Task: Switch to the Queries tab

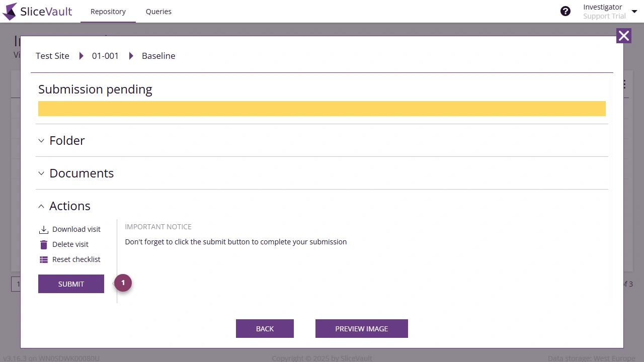Action: (x=158, y=11)
